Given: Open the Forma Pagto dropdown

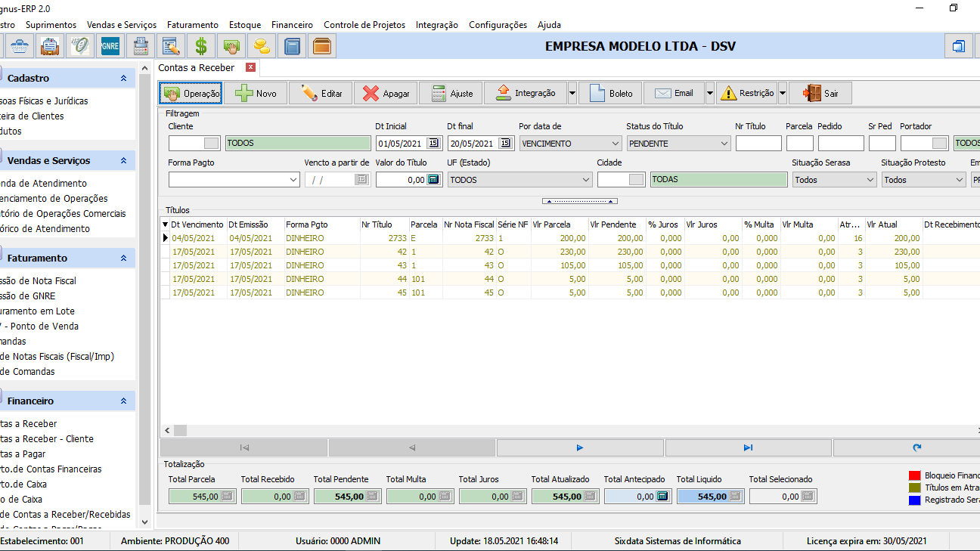Looking at the screenshot, I should (293, 180).
